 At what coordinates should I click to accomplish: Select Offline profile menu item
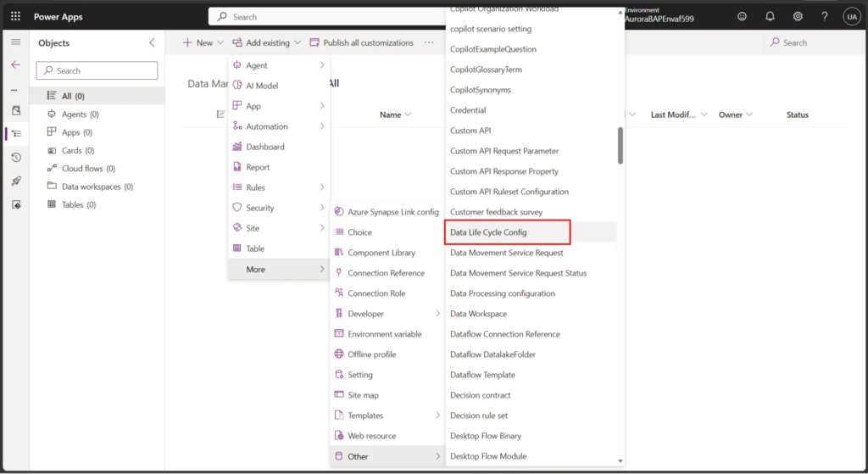(x=387, y=354)
